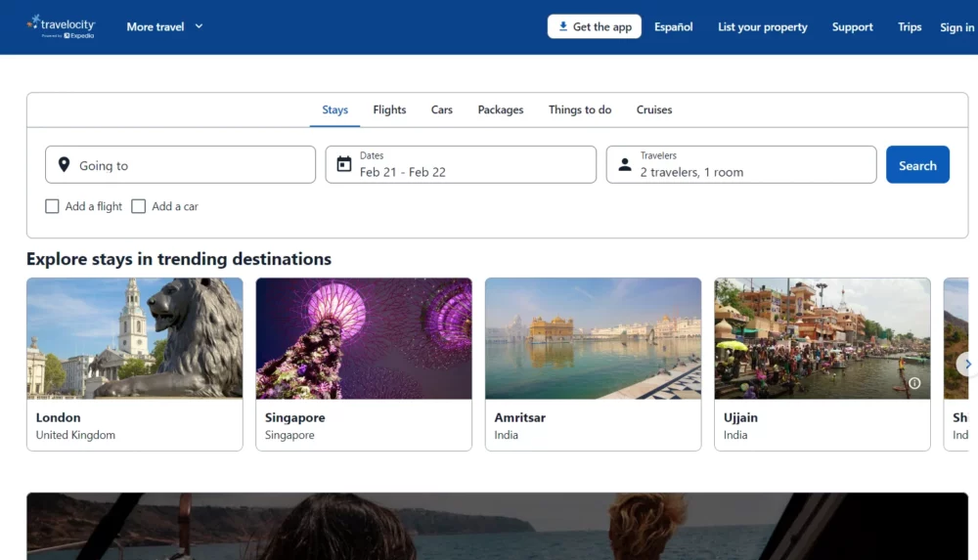Focus the Going to input field
978x560 pixels.
(x=180, y=164)
